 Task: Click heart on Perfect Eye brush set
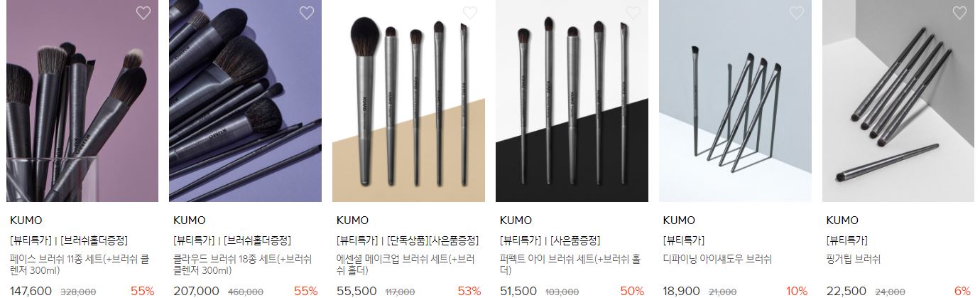point(633,13)
